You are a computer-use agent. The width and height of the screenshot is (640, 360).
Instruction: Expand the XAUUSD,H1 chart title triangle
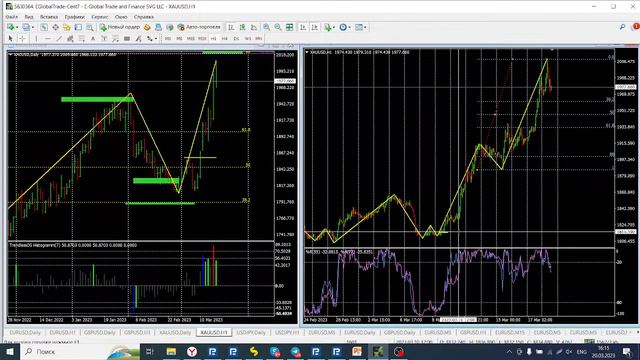click(307, 52)
